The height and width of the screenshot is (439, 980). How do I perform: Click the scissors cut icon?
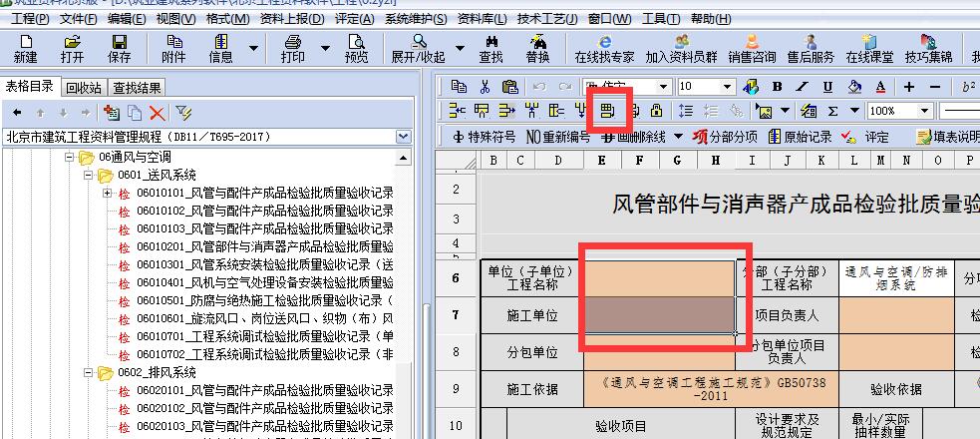[x=484, y=87]
